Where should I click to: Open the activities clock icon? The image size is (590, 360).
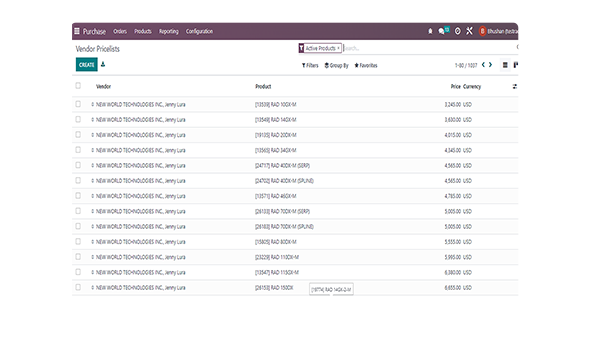pos(458,31)
